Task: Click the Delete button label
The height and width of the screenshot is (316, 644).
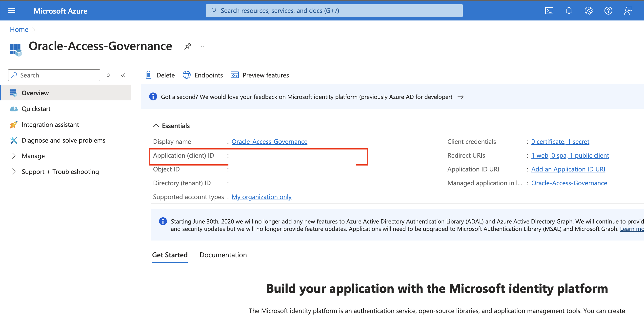Action: pyautogui.click(x=165, y=75)
